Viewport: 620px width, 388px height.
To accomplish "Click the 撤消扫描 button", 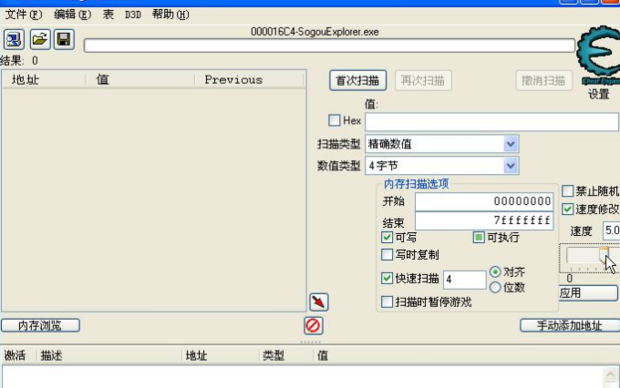I will (544, 81).
